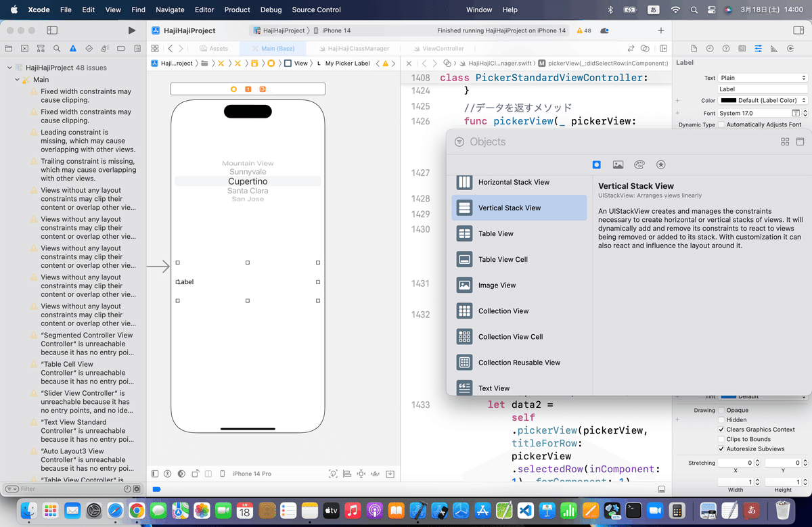This screenshot has height=527, width=812.
Task: Switch the library to grid view
Action: 785,142
